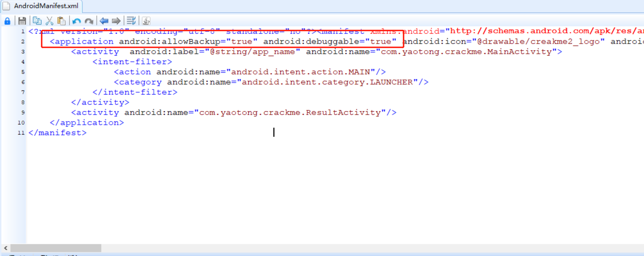Click the android:debuggable="true" attribute text
644x256 pixels.
point(330,42)
